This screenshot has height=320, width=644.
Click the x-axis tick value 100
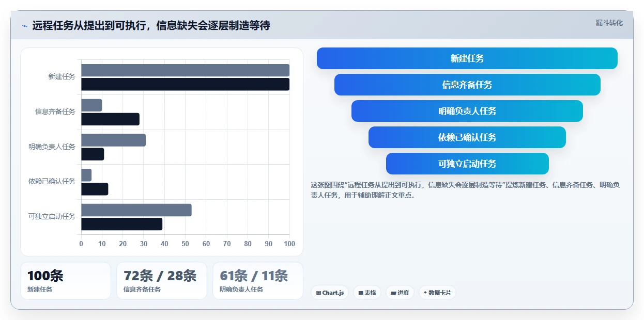pos(289,244)
